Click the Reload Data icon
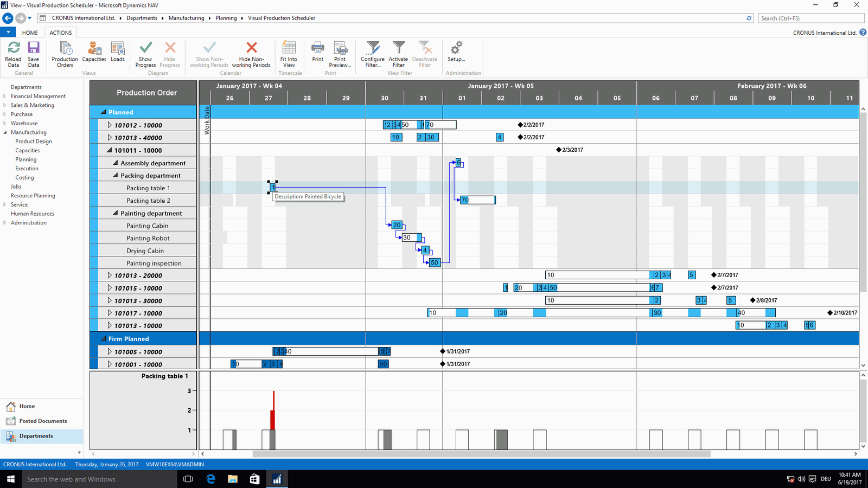868x488 pixels. 13,48
